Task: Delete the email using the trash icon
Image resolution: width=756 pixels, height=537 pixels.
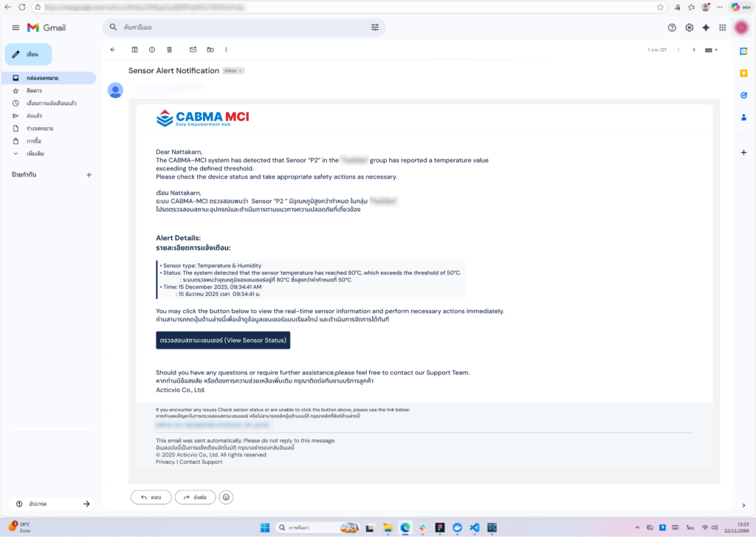Action: 170,49
